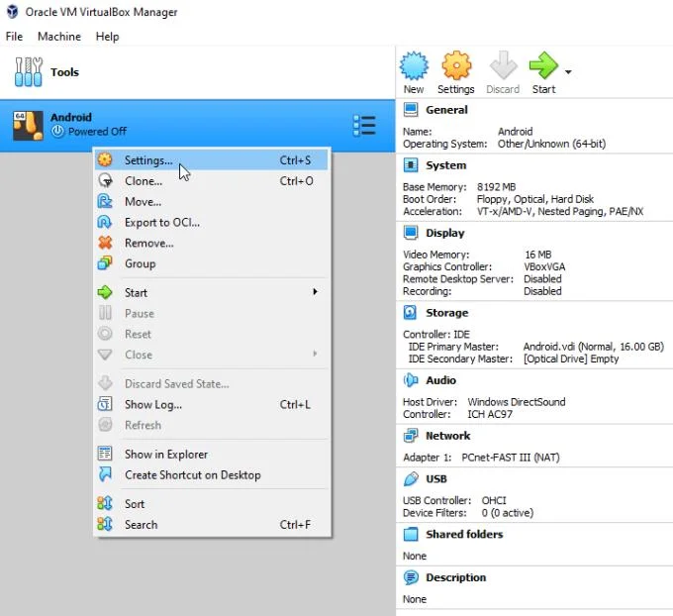Click the sort icon beside Sort

[105, 503]
